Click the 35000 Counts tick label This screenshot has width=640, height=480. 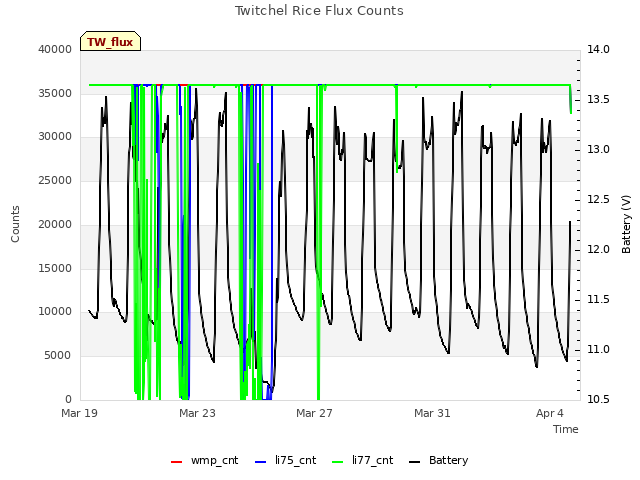(x=55, y=93)
